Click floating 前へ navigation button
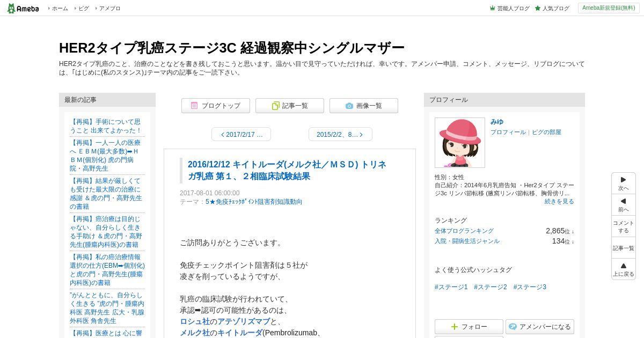The width and height of the screenshot is (644, 338). (624, 205)
